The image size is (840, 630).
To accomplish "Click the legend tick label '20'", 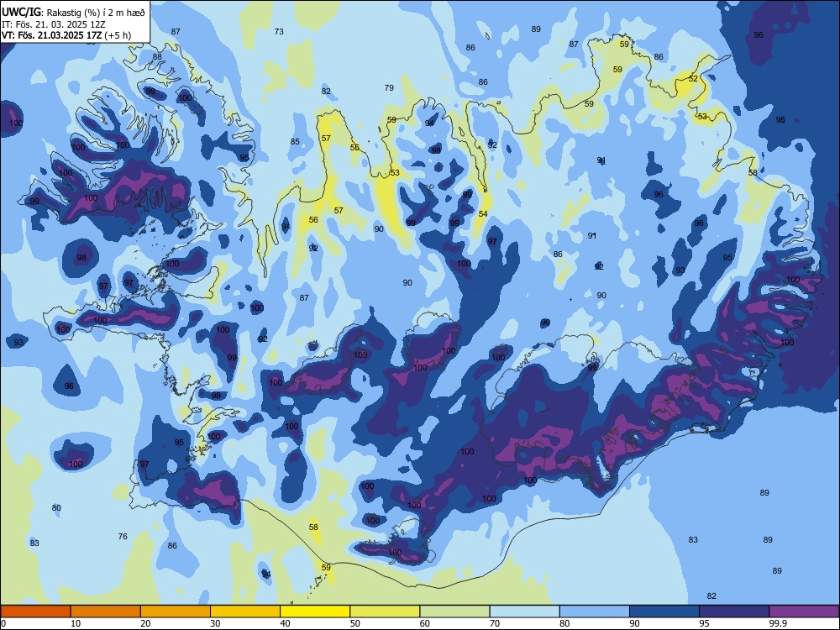I will click(145, 623).
